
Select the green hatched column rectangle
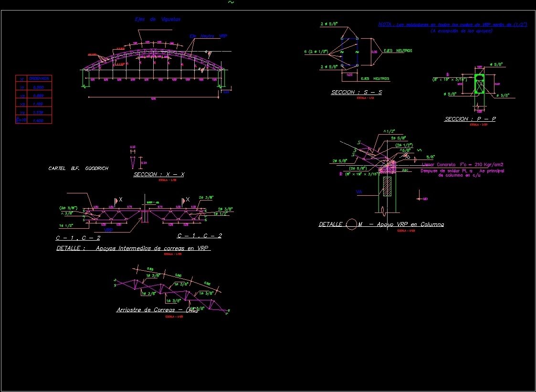coord(387,186)
